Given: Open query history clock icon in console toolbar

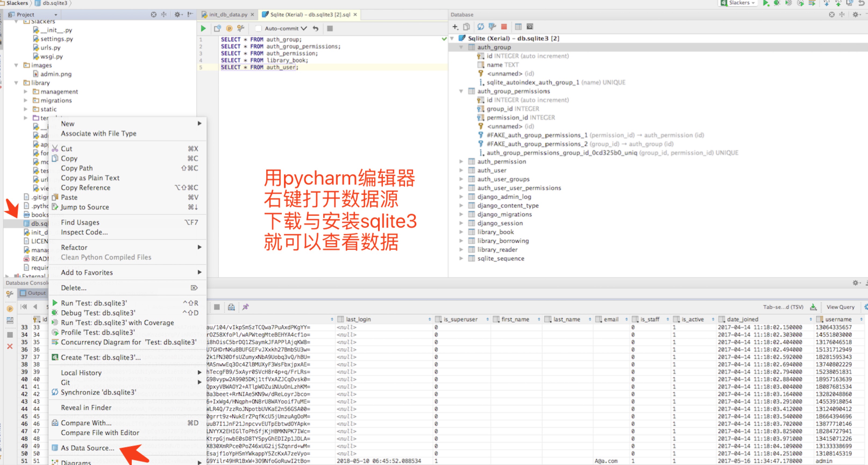Looking at the screenshot, I should click(218, 28).
